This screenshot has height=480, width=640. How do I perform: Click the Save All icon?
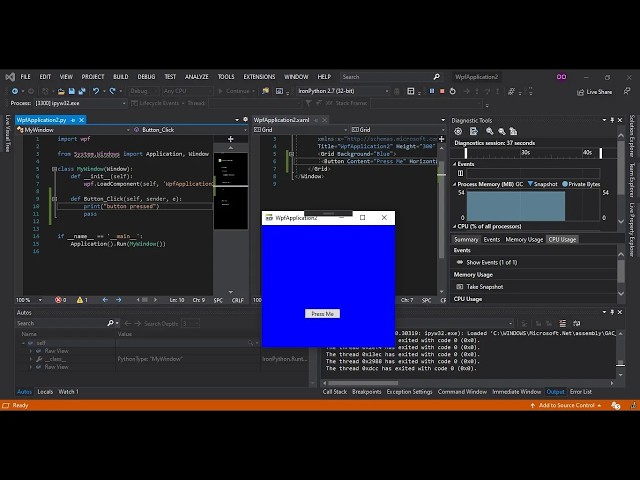click(82, 91)
